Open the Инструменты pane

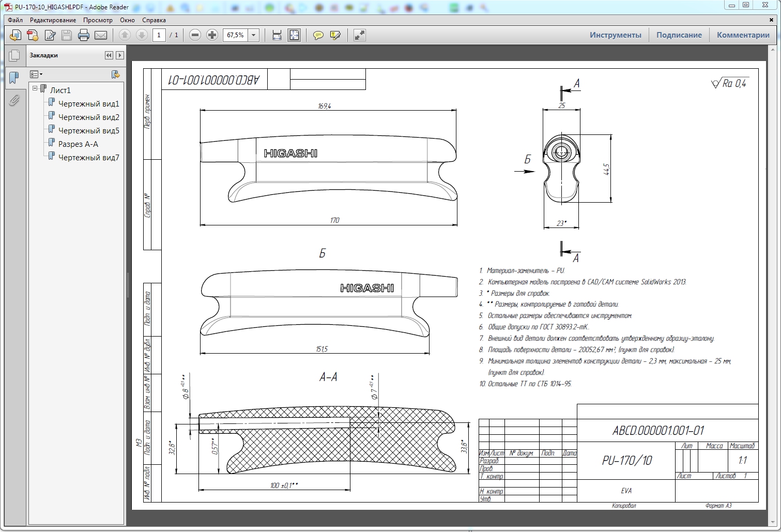coord(615,35)
